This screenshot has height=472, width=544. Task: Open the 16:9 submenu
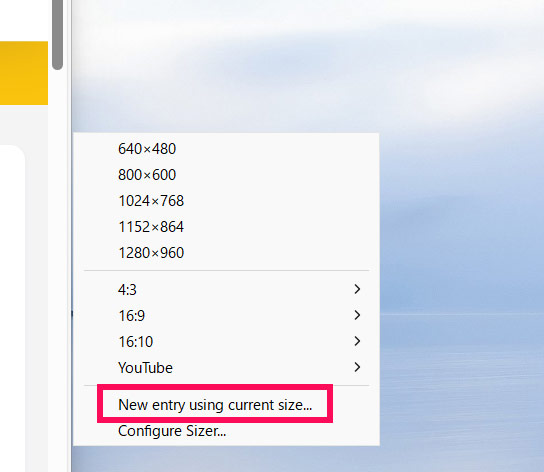[x=226, y=315]
